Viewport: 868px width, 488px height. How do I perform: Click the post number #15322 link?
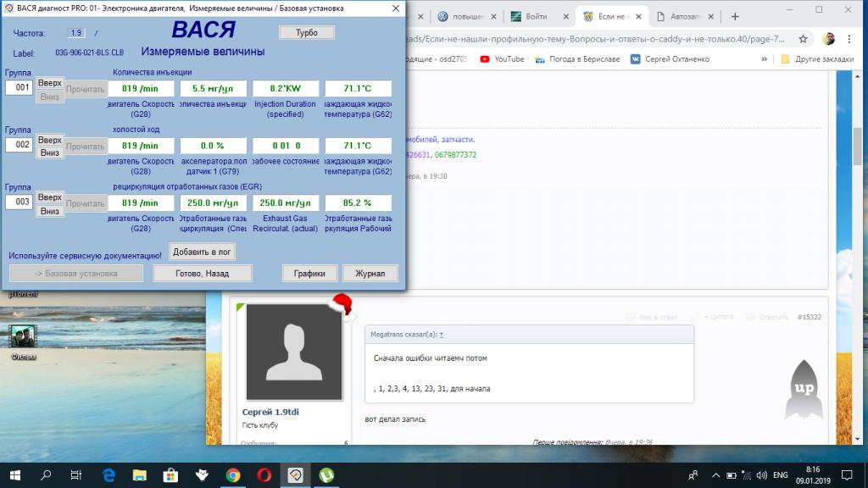tap(810, 317)
